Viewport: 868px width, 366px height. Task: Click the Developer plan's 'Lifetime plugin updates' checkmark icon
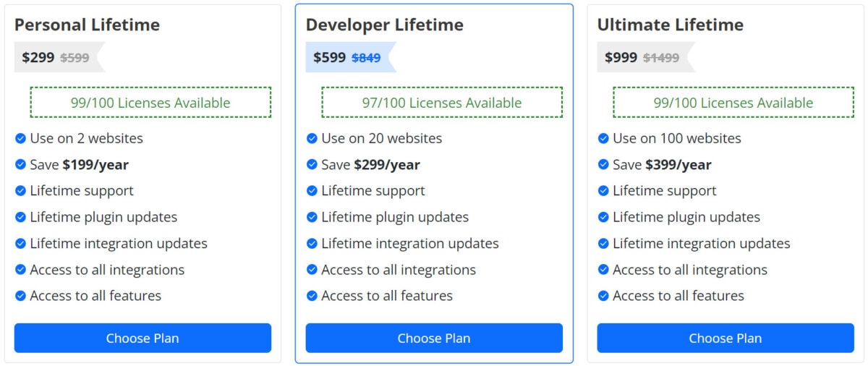(x=312, y=217)
